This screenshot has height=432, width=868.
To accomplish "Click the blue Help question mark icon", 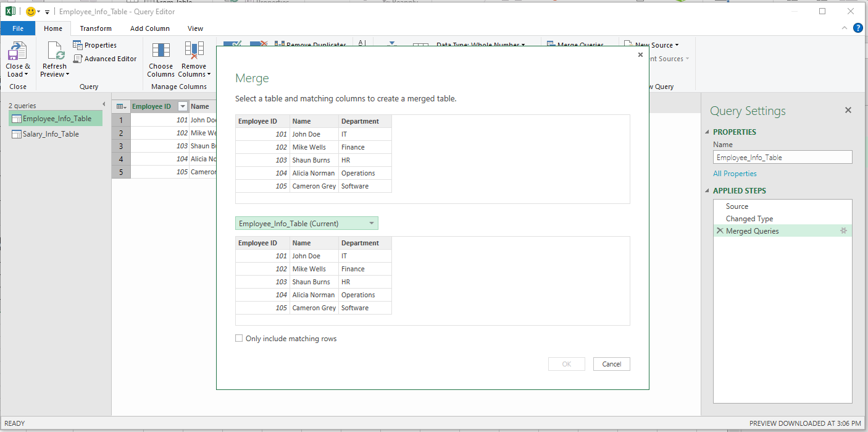I will (x=858, y=28).
